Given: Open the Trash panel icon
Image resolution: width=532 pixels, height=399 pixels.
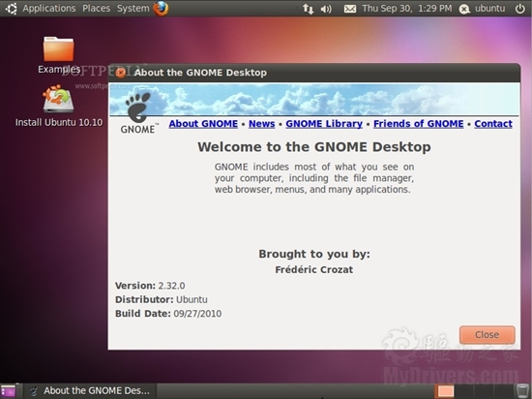Looking at the screenshot, I should [x=522, y=391].
